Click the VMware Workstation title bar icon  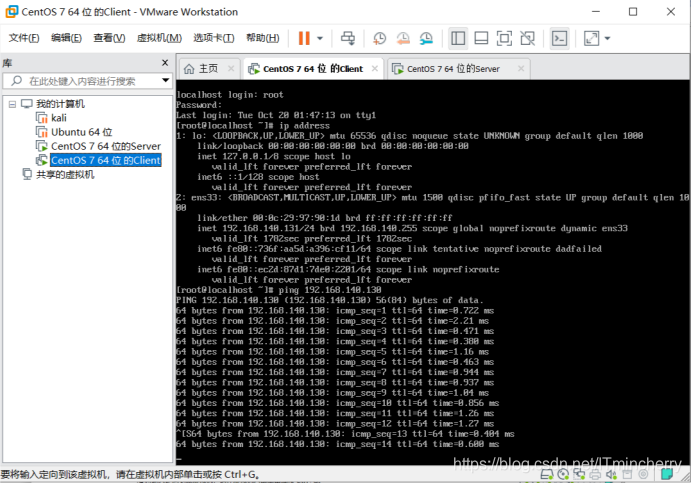pyautogui.click(x=11, y=11)
